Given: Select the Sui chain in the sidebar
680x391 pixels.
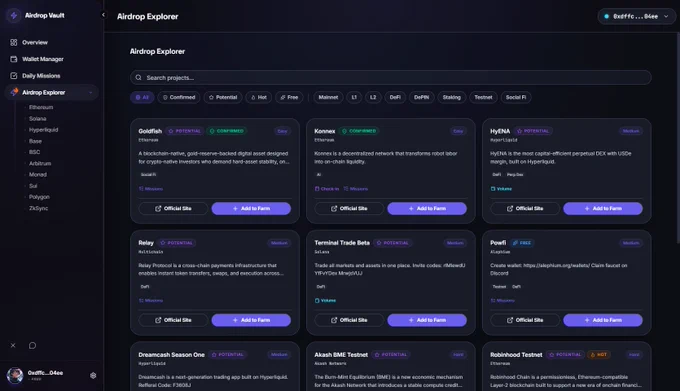Looking at the screenshot, I should click(x=33, y=186).
